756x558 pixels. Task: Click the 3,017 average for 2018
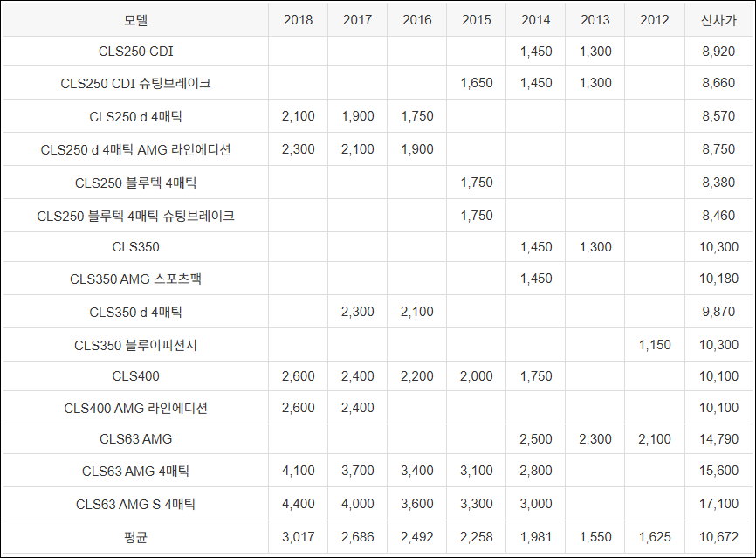coord(298,537)
